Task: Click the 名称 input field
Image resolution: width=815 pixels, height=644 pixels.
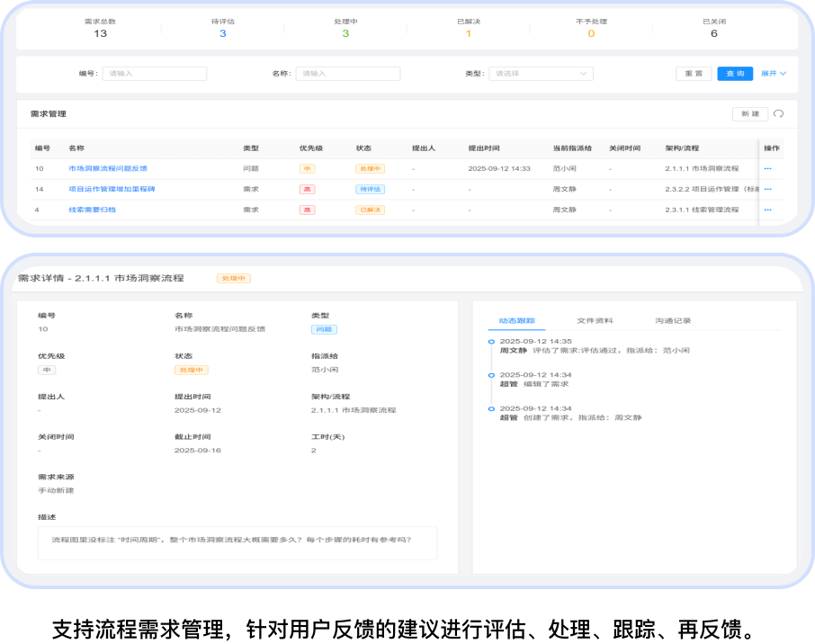Action: point(347,74)
